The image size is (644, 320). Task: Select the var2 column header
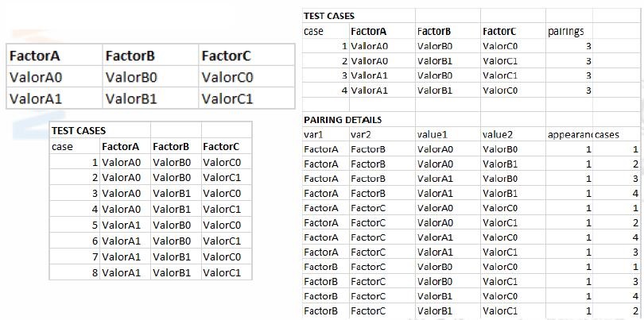[361, 134]
